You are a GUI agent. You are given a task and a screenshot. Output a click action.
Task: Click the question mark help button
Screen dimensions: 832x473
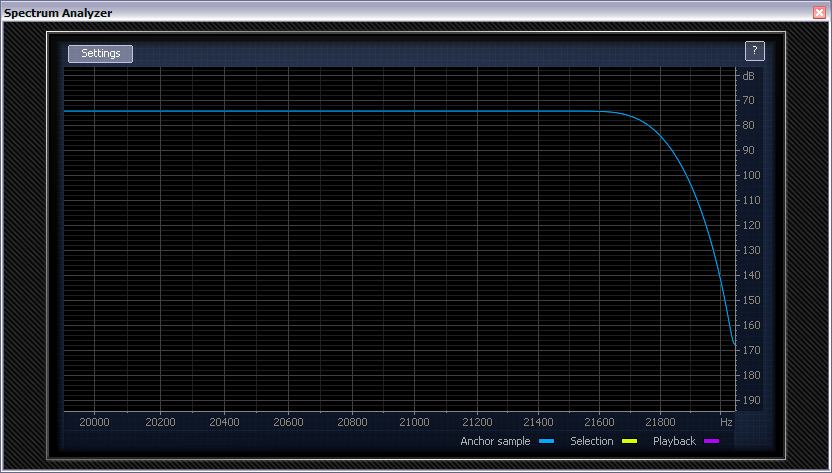(x=755, y=51)
